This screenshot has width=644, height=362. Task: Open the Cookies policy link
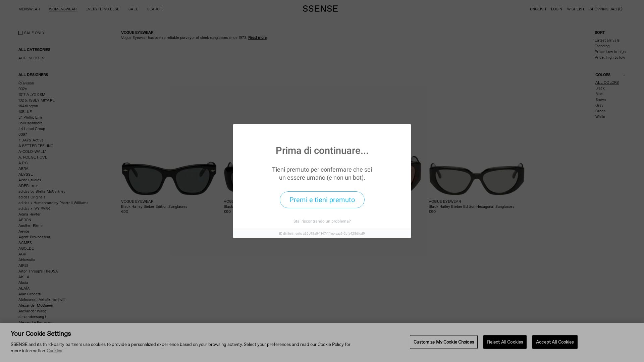pyautogui.click(x=54, y=351)
